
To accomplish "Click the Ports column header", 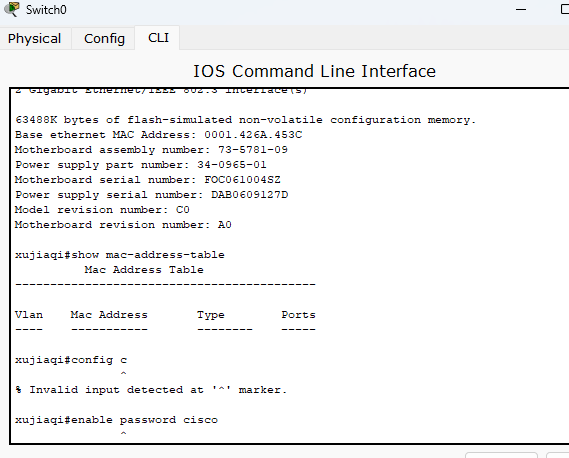I will (x=298, y=315).
